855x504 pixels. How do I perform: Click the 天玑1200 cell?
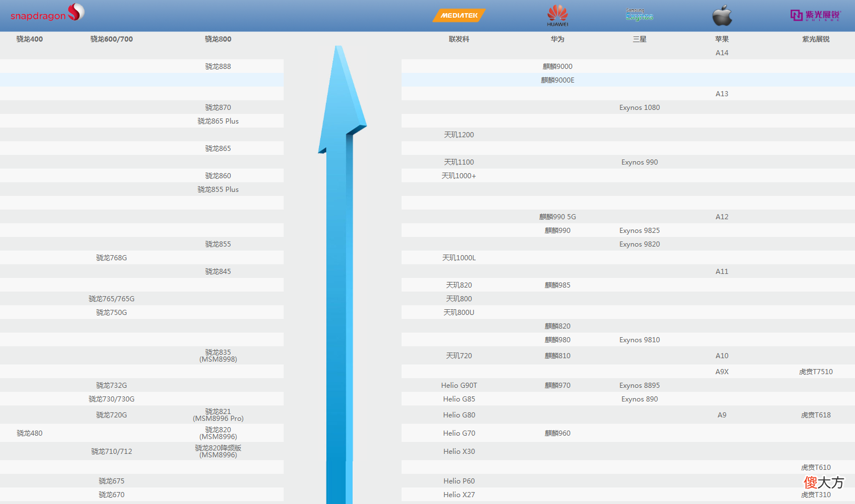click(x=459, y=135)
